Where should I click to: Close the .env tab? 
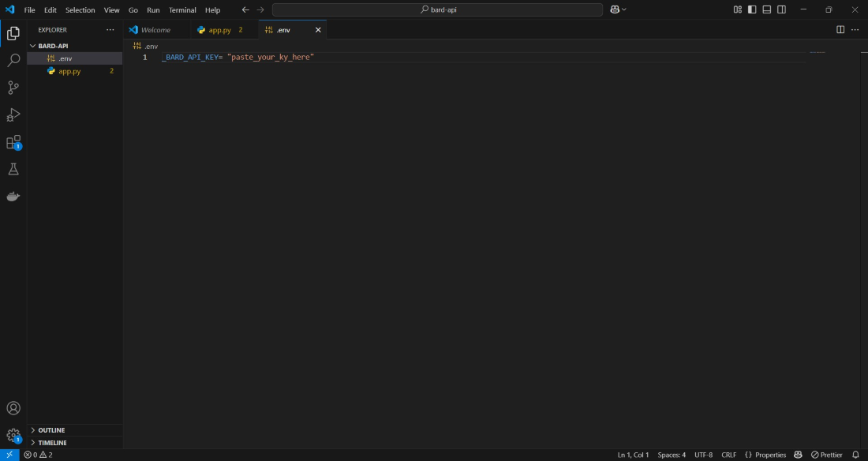pyautogui.click(x=318, y=30)
